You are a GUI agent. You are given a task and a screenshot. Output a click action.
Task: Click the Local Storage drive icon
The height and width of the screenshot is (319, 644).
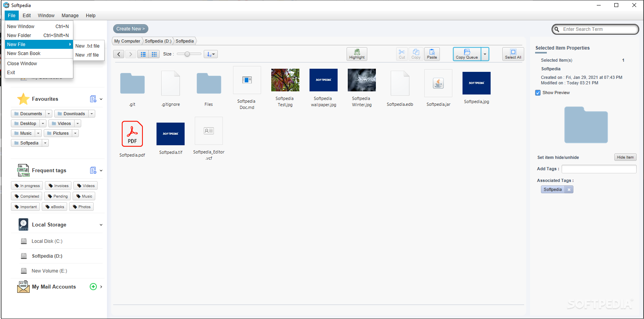click(x=23, y=225)
